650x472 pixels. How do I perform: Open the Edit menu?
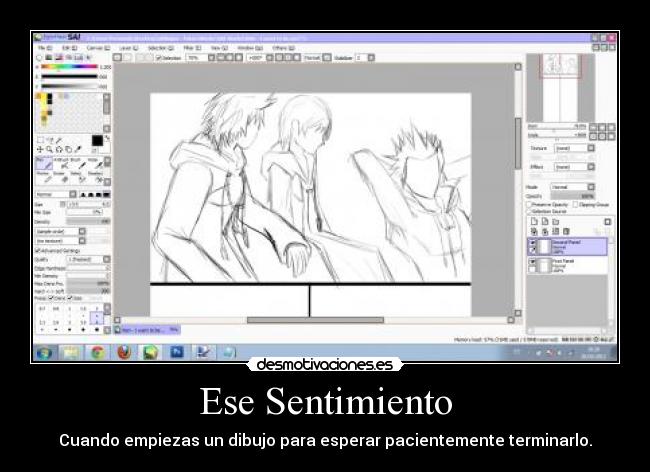68,48
